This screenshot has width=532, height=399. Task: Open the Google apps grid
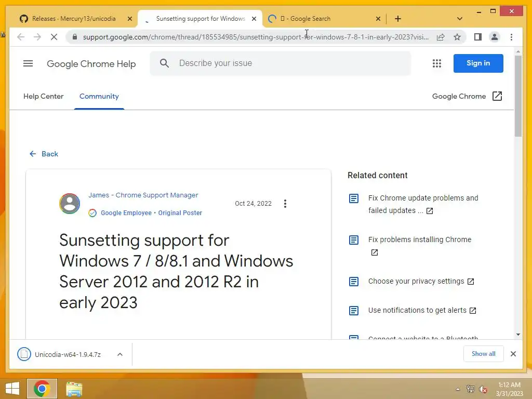pos(436,63)
